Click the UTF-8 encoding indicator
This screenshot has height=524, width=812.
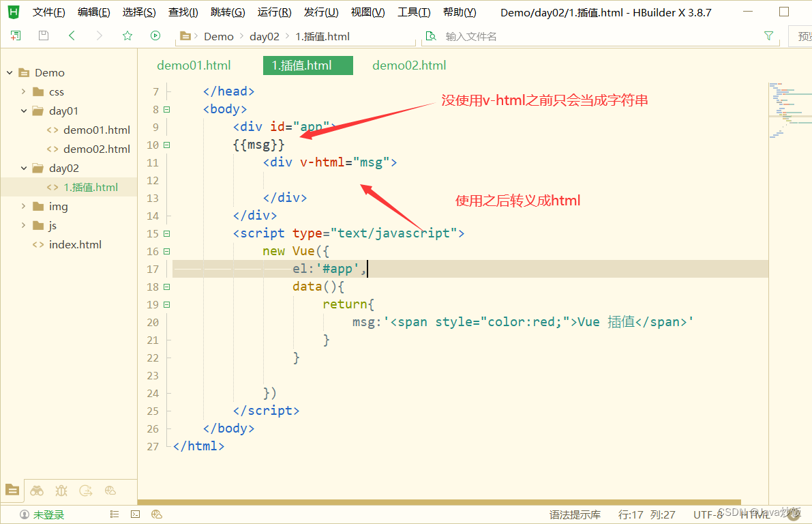coord(708,514)
